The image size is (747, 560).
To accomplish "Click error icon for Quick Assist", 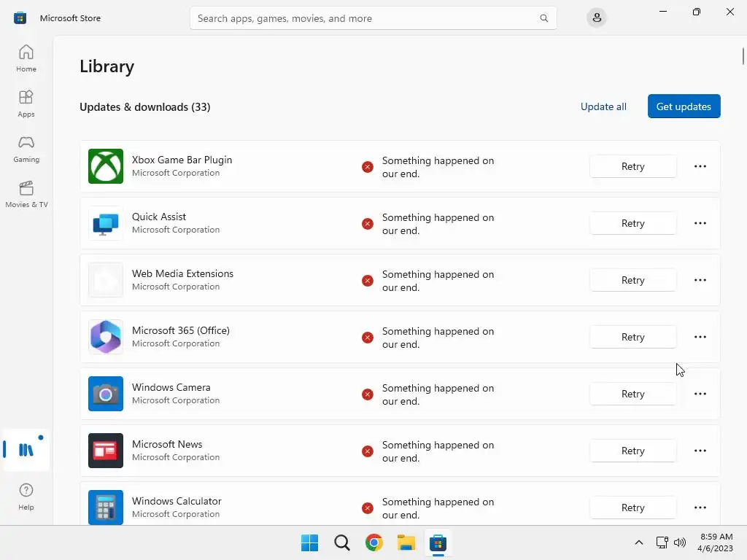I will click(x=368, y=224).
